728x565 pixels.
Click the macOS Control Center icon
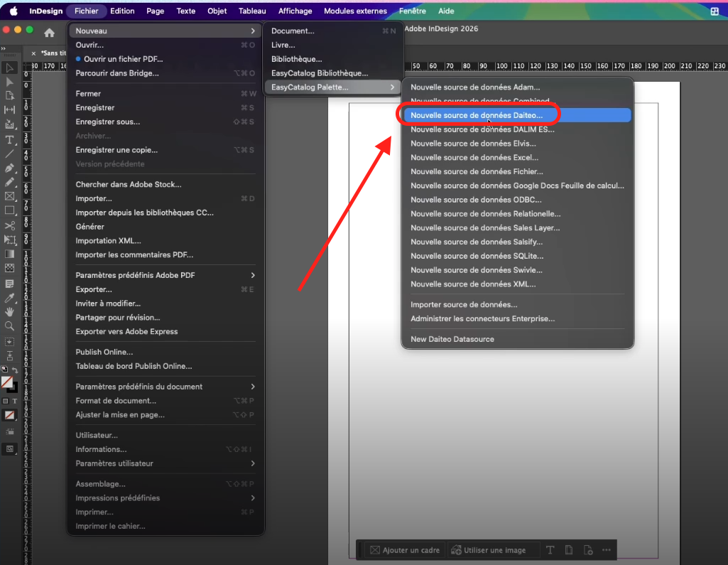click(x=715, y=11)
